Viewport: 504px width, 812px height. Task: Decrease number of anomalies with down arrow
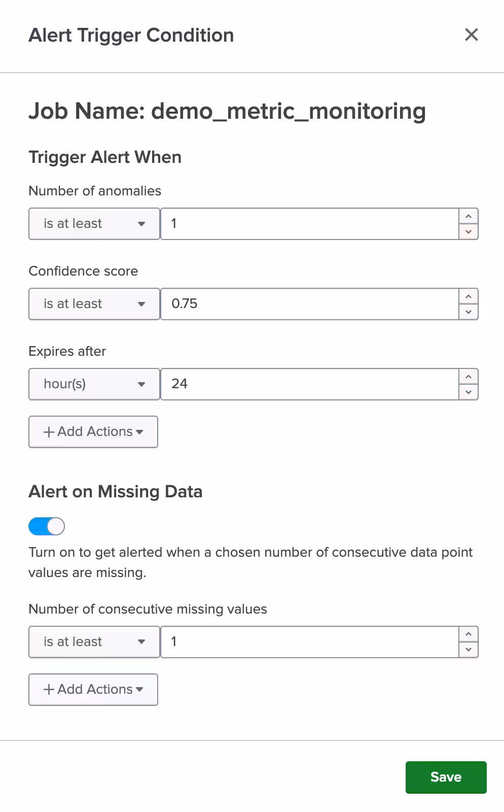[469, 231]
